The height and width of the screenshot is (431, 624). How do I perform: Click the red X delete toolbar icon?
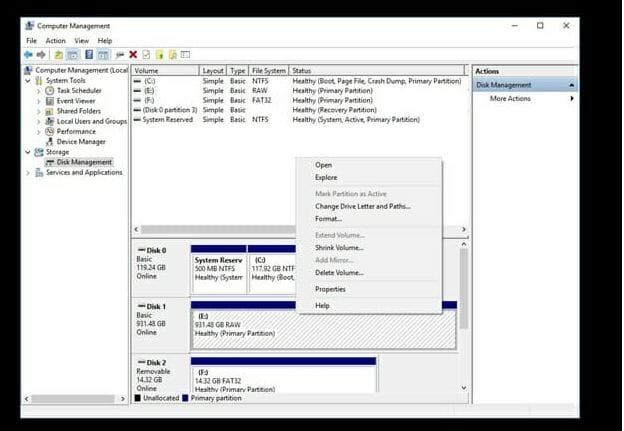tap(133, 55)
